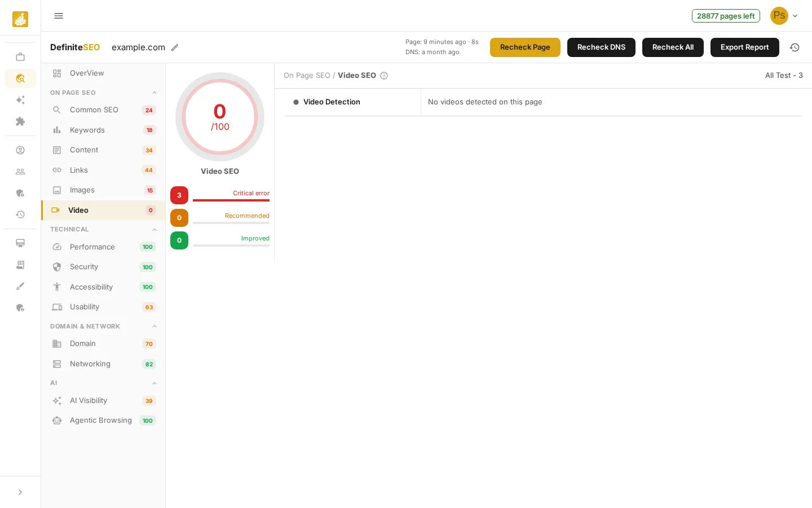The image size is (812, 508).
Task: Toggle the hamburger menu icon
Action: coord(59,16)
